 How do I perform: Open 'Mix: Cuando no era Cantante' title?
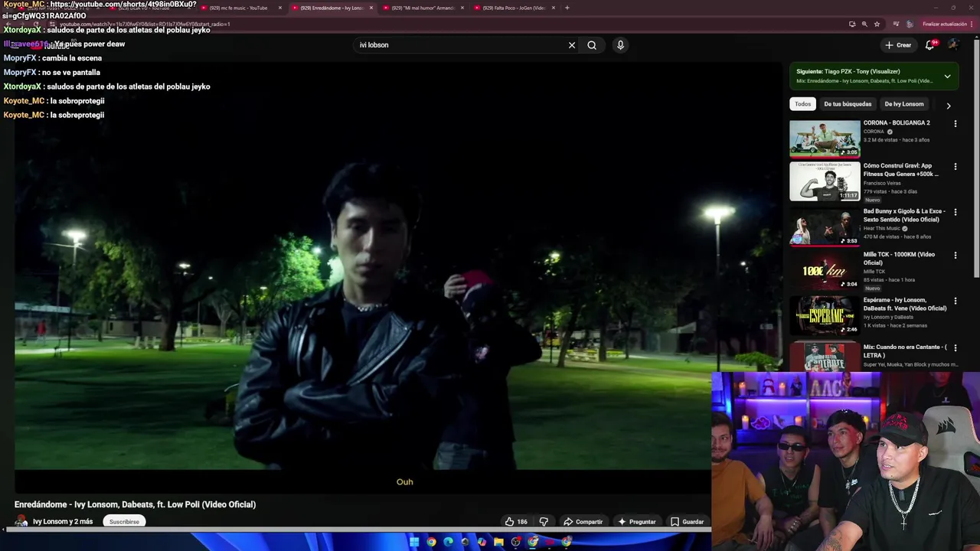[x=905, y=350]
